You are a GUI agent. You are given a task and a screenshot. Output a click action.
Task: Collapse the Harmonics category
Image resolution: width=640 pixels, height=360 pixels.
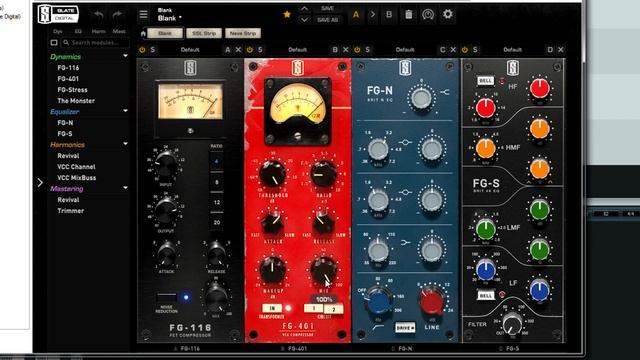(x=125, y=144)
